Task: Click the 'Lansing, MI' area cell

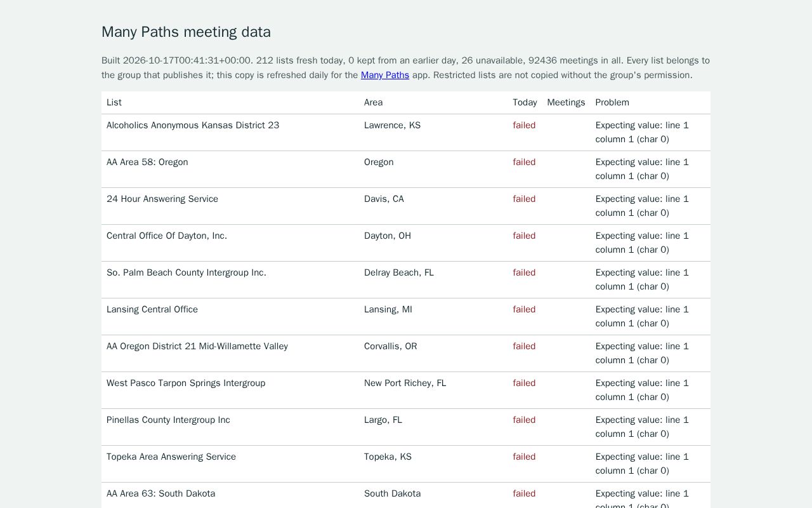Action: [x=388, y=309]
